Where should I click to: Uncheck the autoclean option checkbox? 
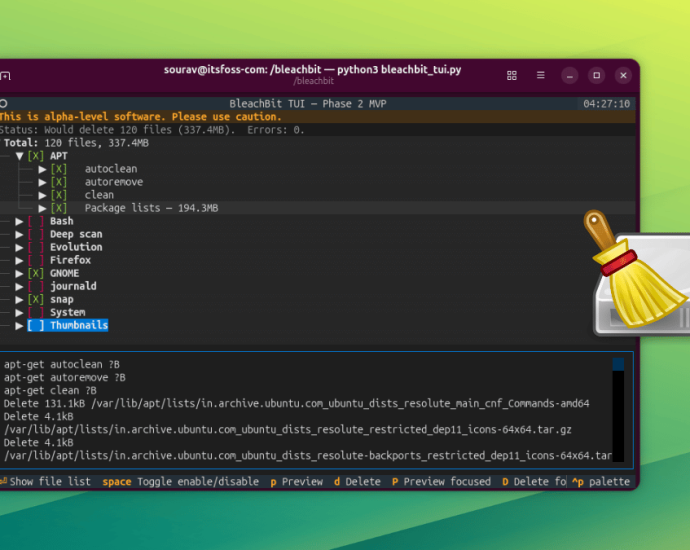coord(59,169)
